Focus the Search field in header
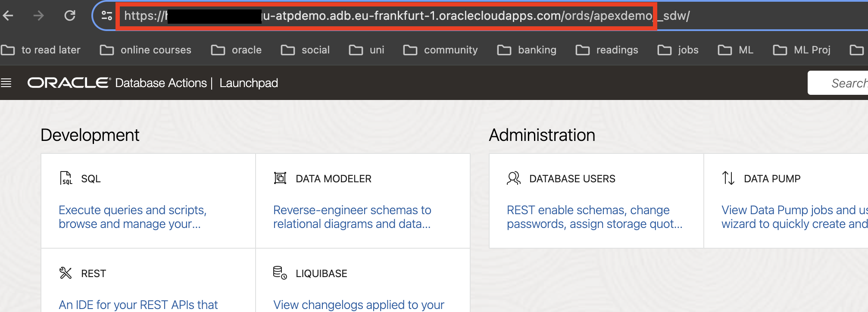Image resolution: width=868 pixels, height=312 pixels. (838, 83)
